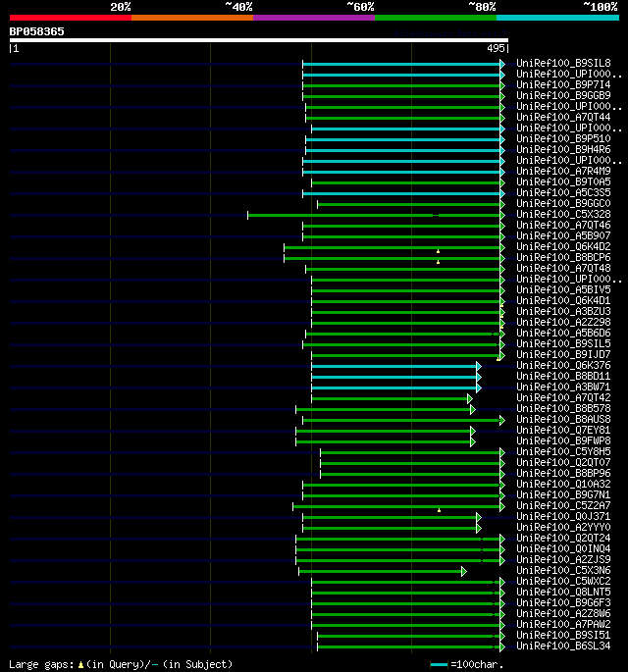Select the UniRef100_B8B578 label
This screenshot has height=672, width=628.
tap(563, 409)
